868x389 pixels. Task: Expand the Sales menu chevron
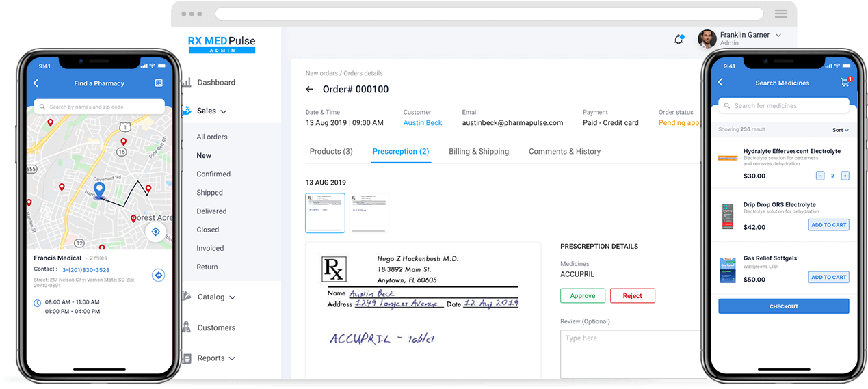224,111
